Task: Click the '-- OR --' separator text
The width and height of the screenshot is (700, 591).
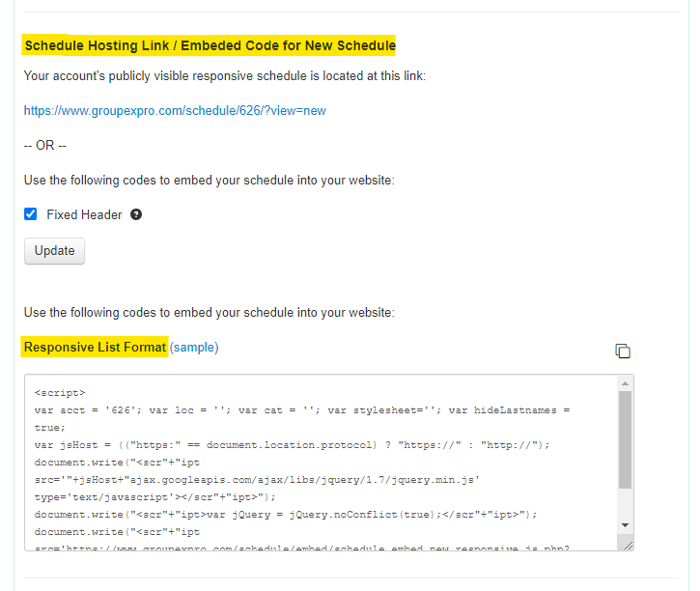Action: click(x=45, y=146)
